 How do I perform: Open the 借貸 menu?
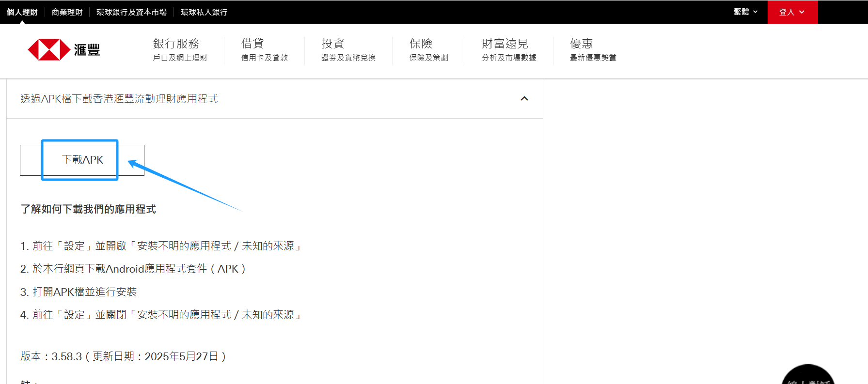click(x=265, y=50)
